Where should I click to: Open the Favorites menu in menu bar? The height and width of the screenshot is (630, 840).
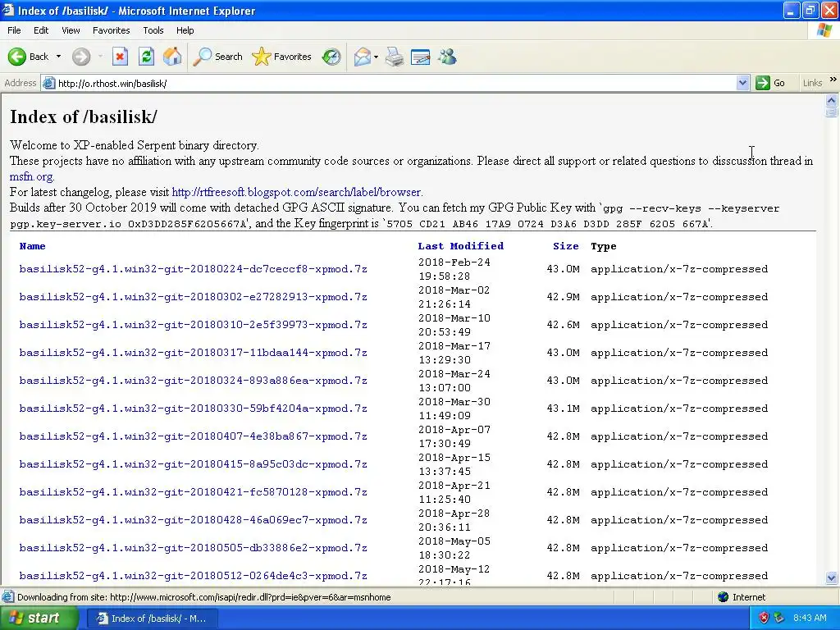pos(111,30)
